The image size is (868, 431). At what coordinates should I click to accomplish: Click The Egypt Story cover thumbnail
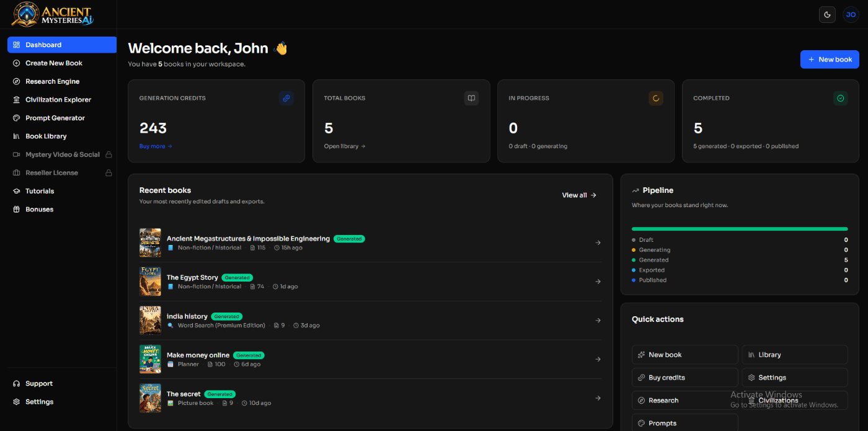coord(150,282)
